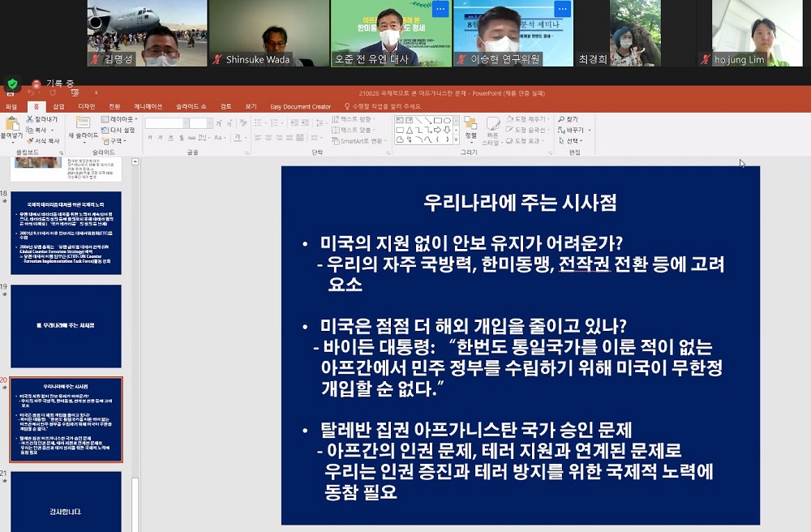Open options on 오준 전 유엔 대사 video tile
This screenshot has height=532, width=811.
(440, 9)
